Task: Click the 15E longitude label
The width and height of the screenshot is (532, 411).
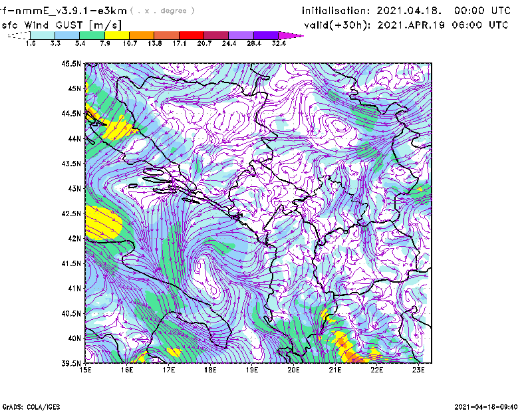Action: point(85,370)
